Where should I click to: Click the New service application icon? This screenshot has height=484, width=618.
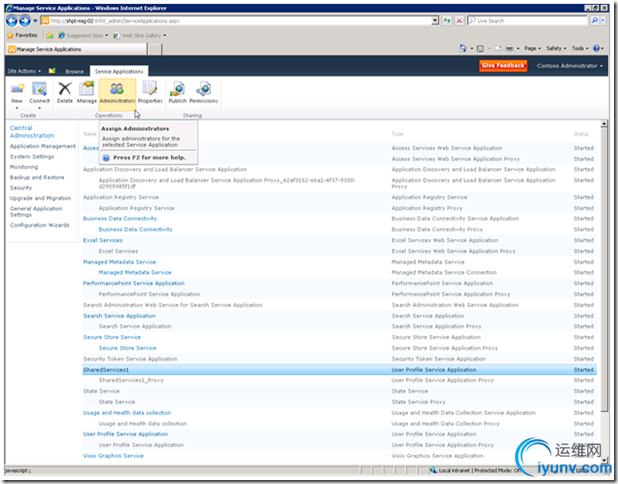click(x=17, y=93)
